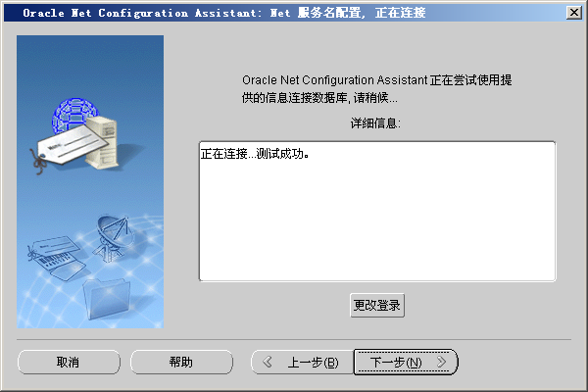Close the Oracle Net Configuration Assistant window
Viewport: 588px width, 392px height.
(x=574, y=13)
